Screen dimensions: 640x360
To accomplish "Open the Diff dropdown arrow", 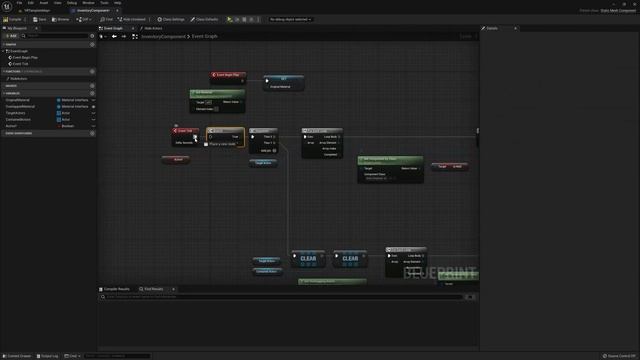I will 90,19.
